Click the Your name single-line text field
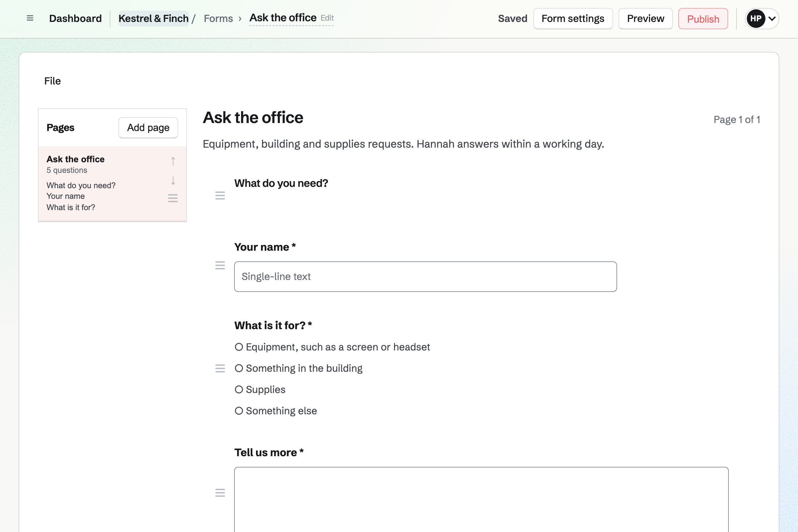The width and height of the screenshot is (798, 532). coord(426,277)
